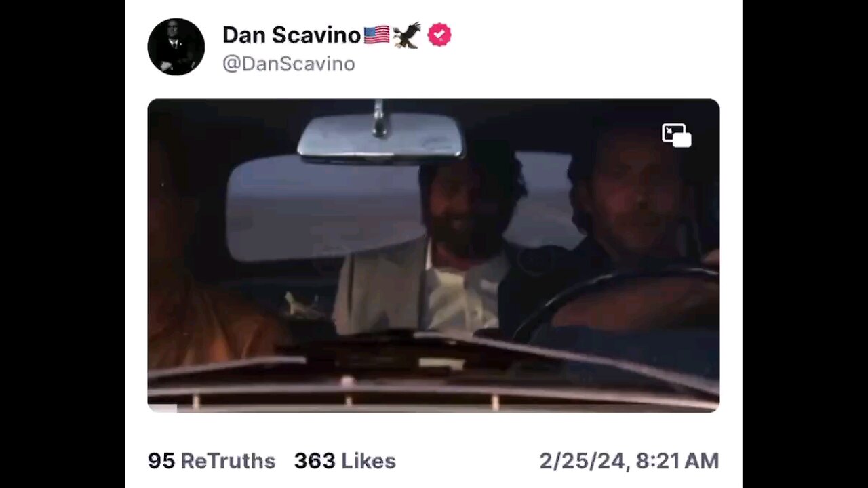Activate the picture-in-picture icon on video

[676, 136]
